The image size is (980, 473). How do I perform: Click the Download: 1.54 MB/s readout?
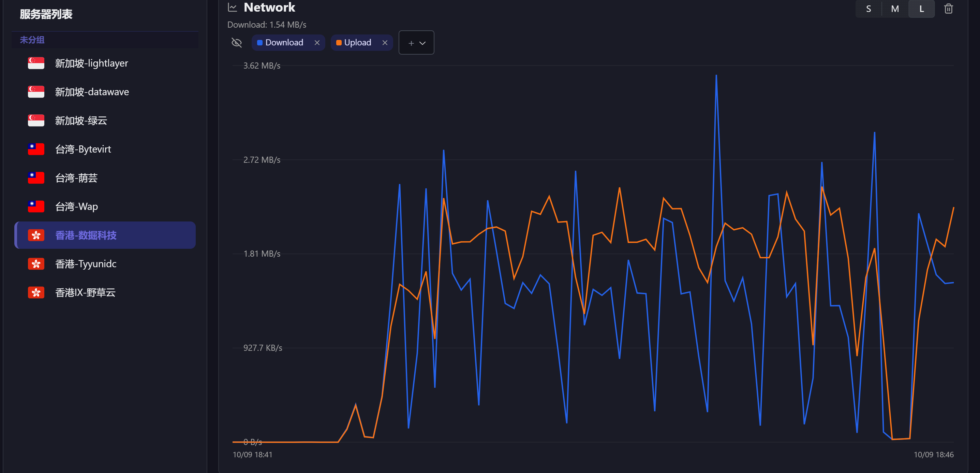(267, 25)
